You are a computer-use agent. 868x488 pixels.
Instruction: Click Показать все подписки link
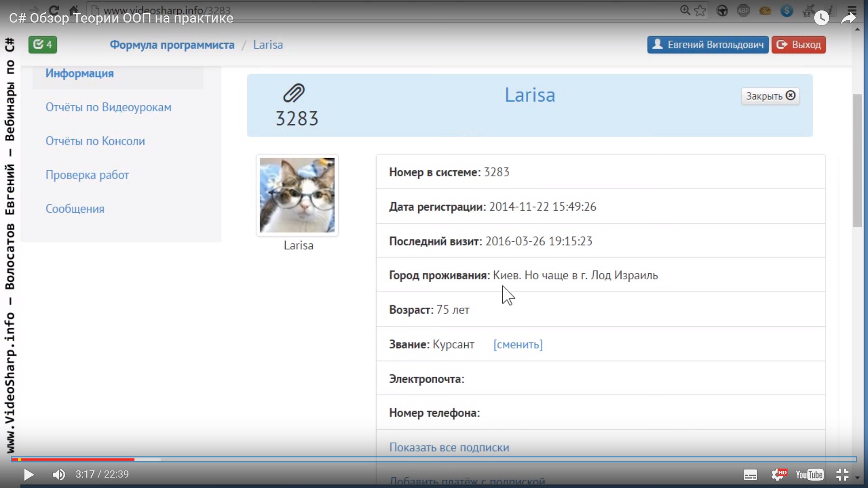449,447
